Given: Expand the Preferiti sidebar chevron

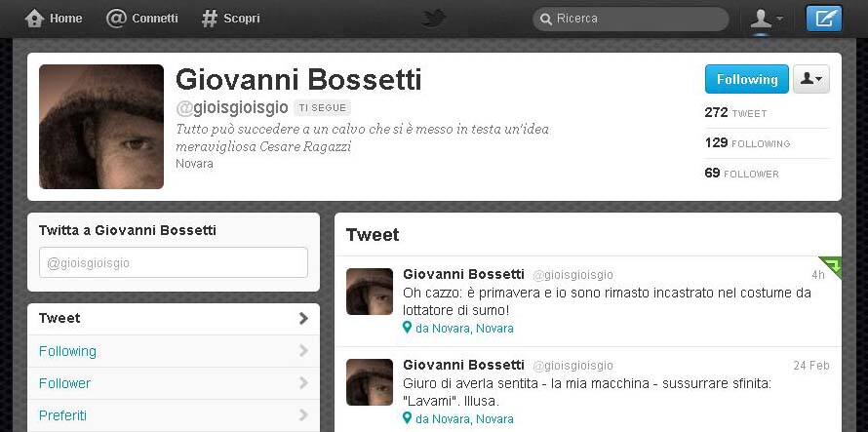Looking at the screenshot, I should pos(302,414).
